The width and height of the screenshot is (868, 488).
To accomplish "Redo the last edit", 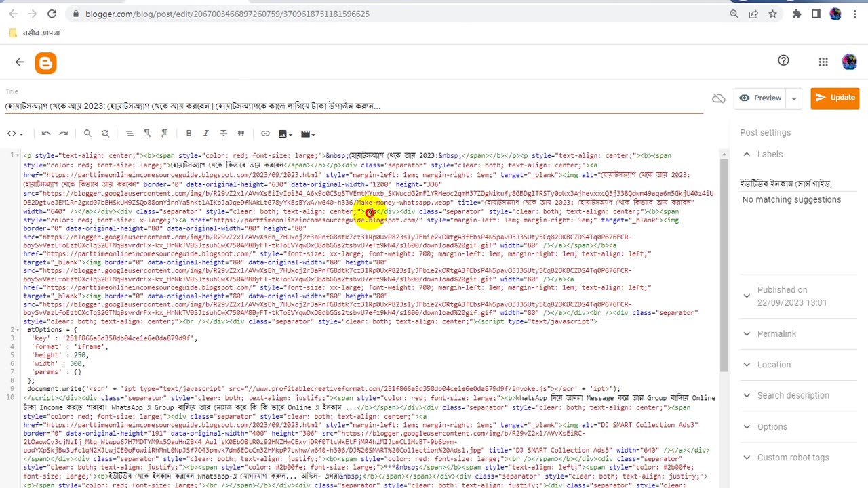I will coord(64,134).
